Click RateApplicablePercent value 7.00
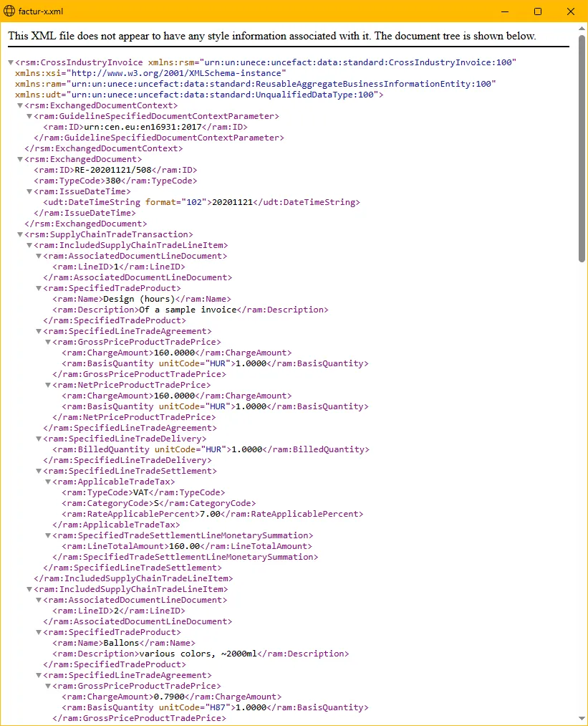 click(210, 514)
